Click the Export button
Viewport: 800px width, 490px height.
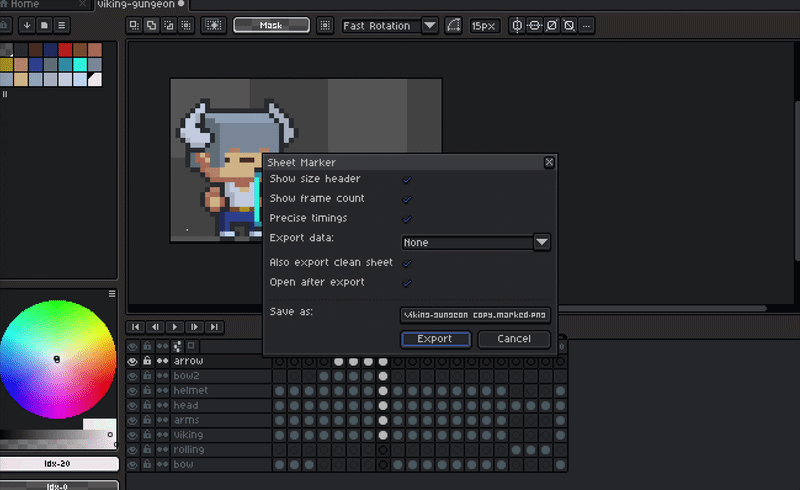(x=436, y=339)
